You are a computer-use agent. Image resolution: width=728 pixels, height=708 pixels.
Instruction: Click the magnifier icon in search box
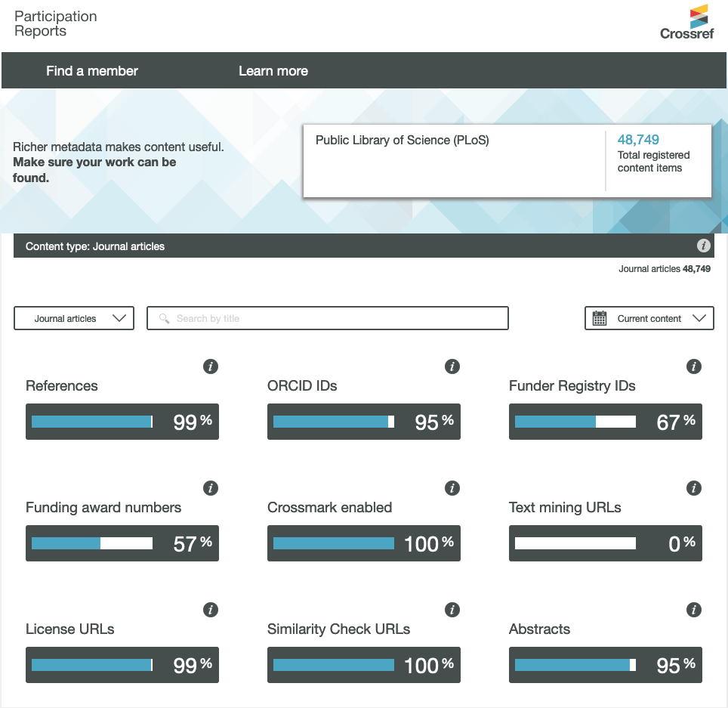coord(165,318)
